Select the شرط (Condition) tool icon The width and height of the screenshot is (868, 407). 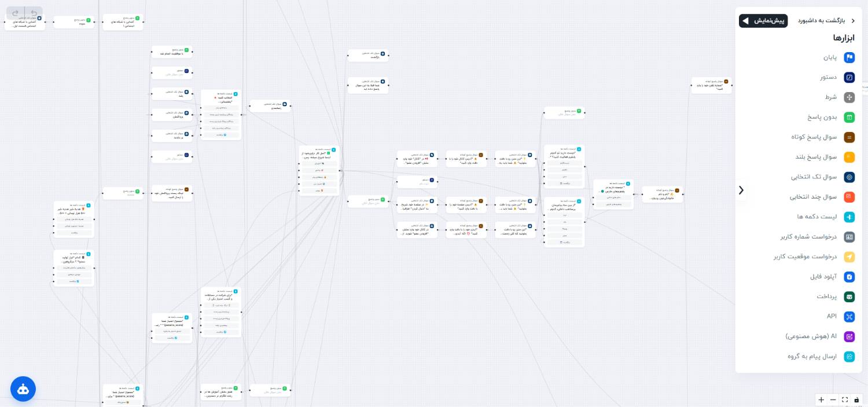[x=849, y=97]
